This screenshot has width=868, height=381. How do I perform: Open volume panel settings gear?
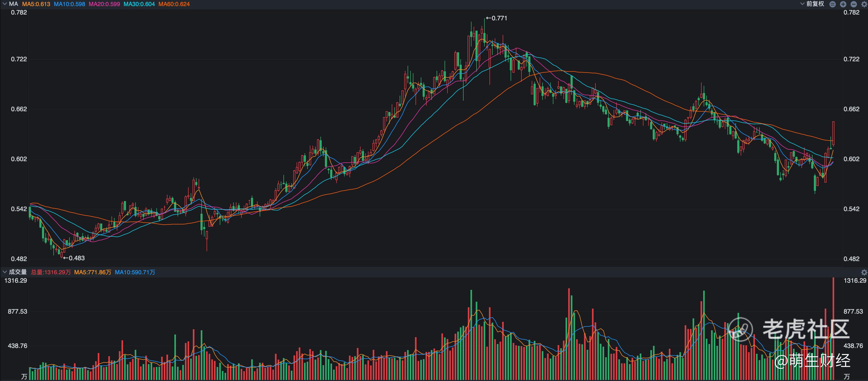click(x=864, y=272)
